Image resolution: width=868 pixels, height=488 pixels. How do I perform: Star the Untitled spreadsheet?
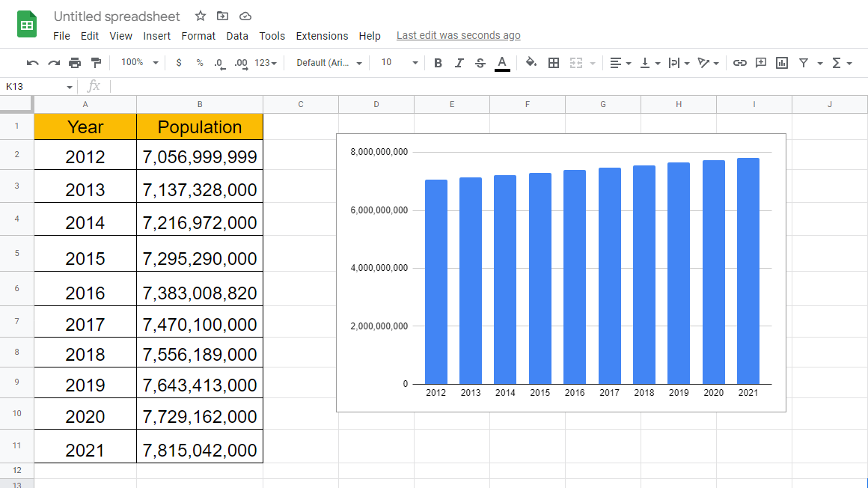coord(201,16)
